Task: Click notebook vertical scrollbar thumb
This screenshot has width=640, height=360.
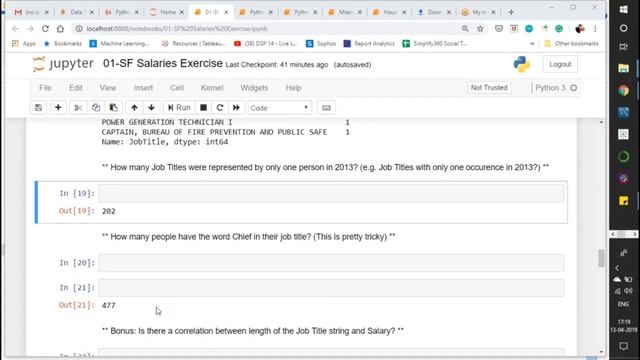Action: (601, 258)
